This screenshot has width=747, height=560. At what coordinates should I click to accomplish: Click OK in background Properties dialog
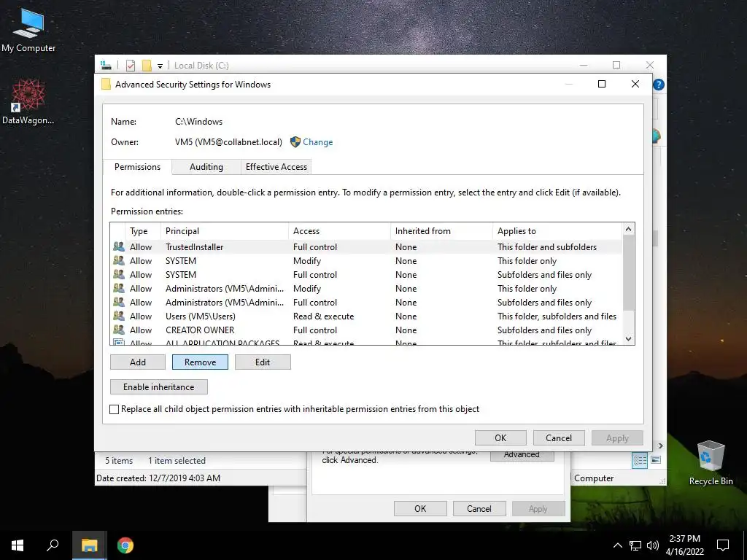click(420, 508)
